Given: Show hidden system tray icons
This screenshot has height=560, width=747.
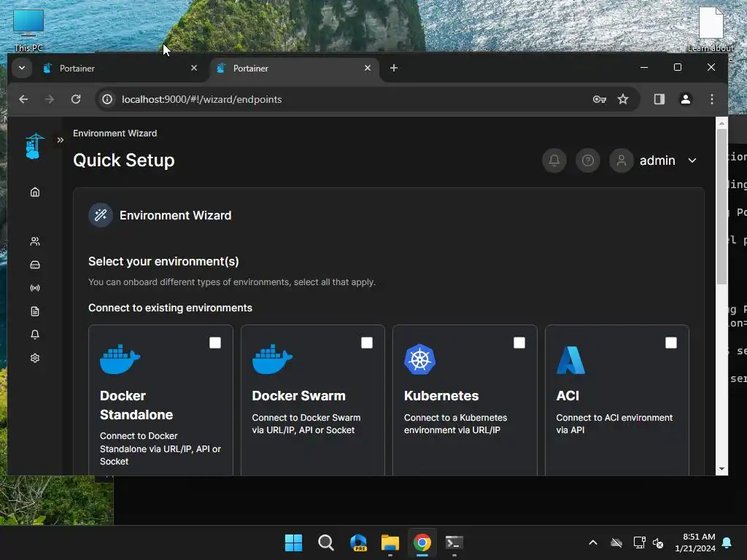Looking at the screenshot, I should pyautogui.click(x=592, y=542).
